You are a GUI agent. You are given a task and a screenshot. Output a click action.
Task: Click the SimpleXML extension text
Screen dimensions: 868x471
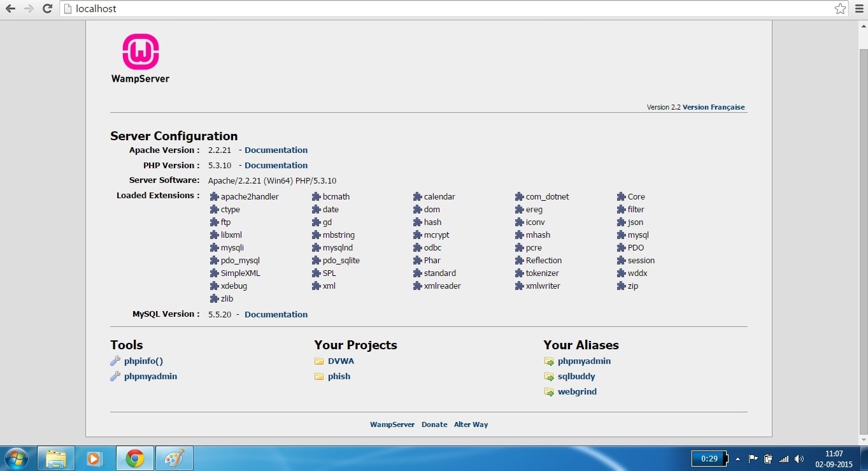coord(240,273)
